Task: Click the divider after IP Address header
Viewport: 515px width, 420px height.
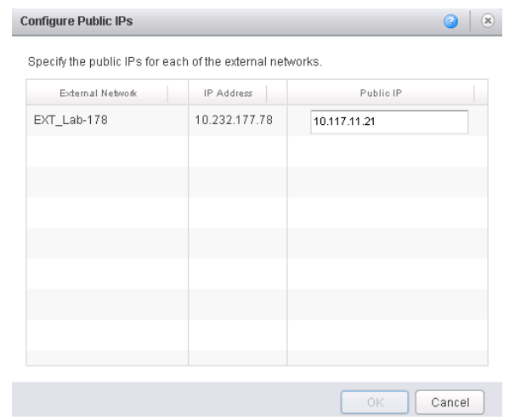Action: pos(267,94)
